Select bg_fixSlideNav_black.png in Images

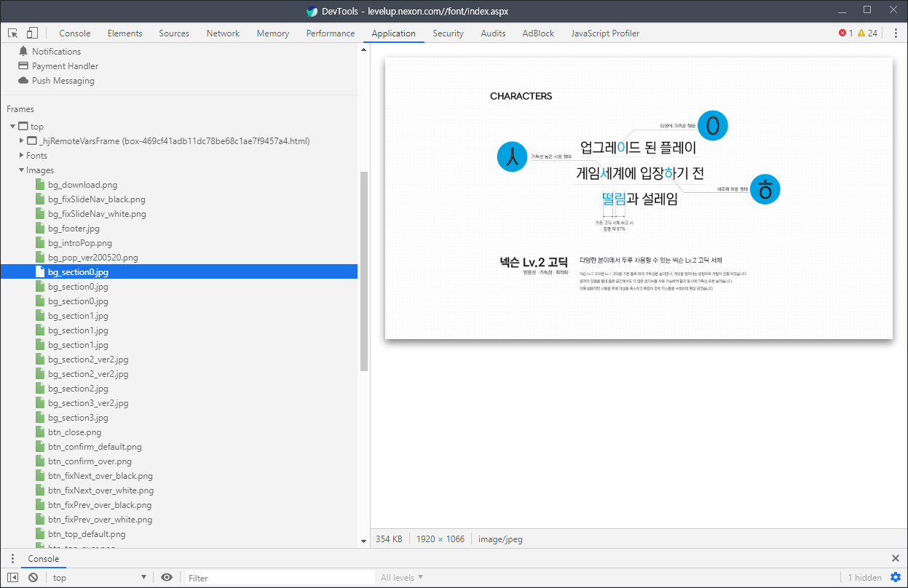coord(97,199)
